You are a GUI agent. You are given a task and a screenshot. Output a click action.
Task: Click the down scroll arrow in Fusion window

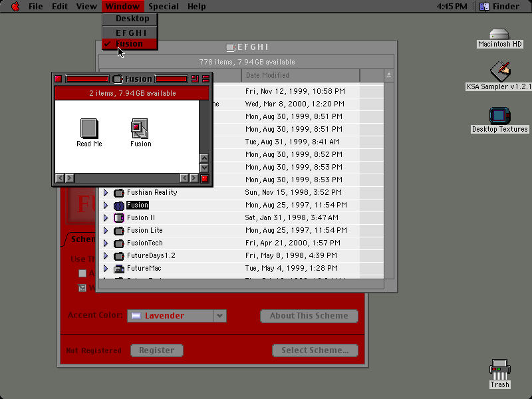tap(204, 168)
